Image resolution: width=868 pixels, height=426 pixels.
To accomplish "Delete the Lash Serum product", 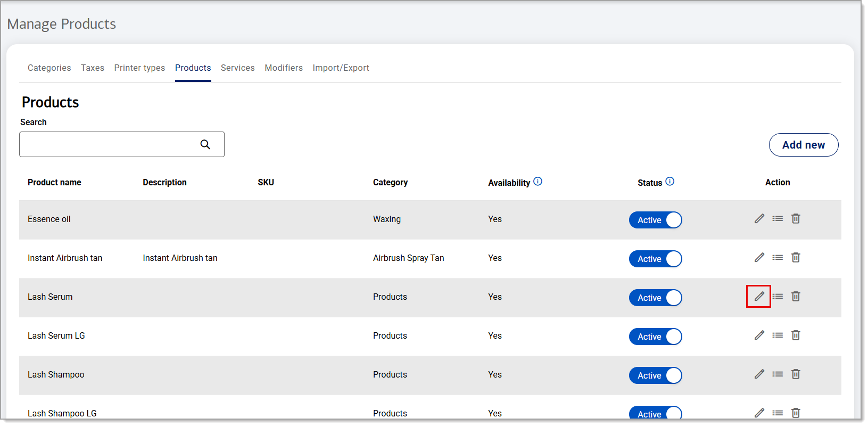I will [796, 297].
